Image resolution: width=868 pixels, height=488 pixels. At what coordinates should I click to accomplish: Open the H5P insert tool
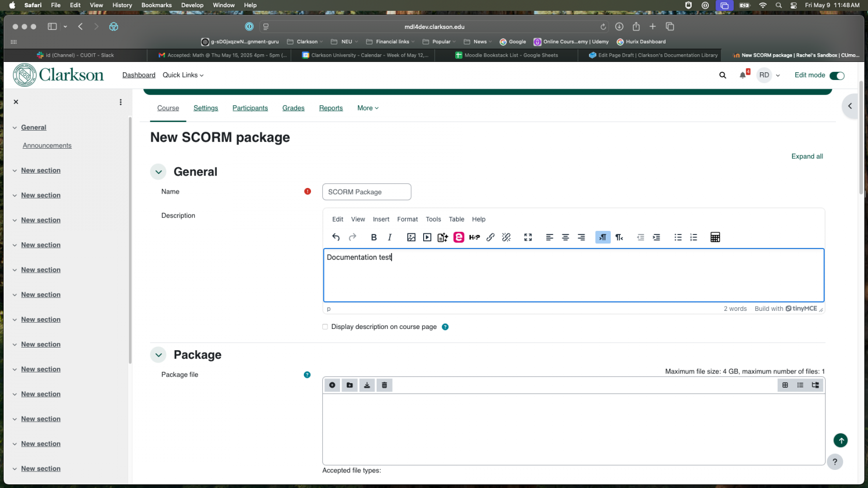(474, 237)
